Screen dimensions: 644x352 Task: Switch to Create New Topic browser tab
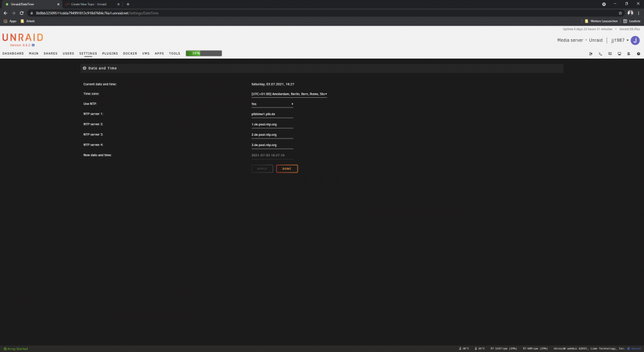coord(90,4)
